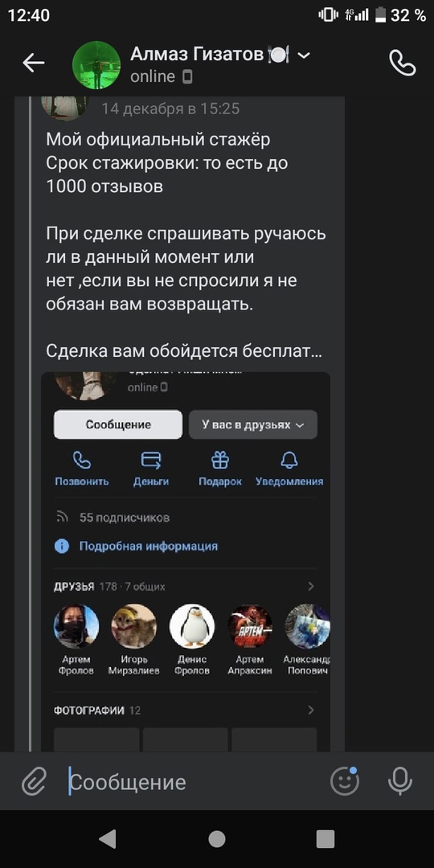Viewport: 434px width, 868px height.
Task: Tap the Подарок gift icon
Action: (220, 460)
